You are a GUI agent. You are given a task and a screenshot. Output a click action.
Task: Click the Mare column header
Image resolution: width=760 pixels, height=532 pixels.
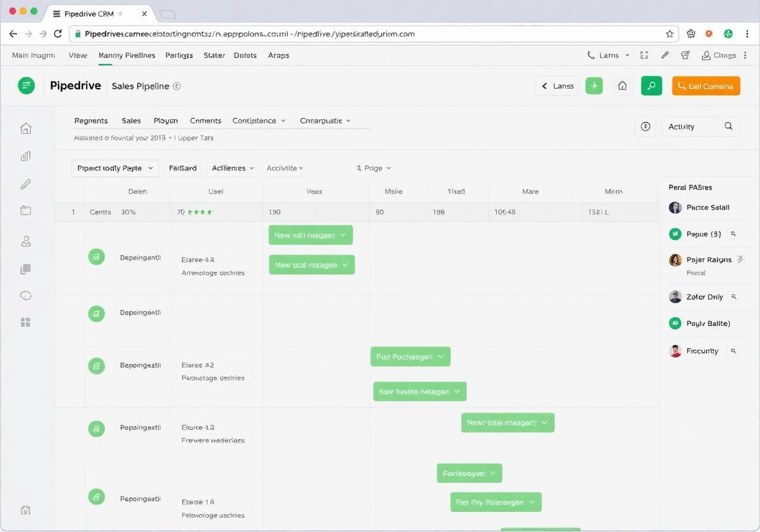[x=530, y=192]
